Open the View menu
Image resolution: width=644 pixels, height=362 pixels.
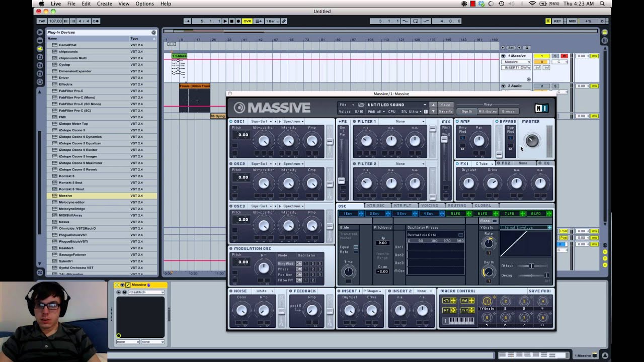[124, 4]
